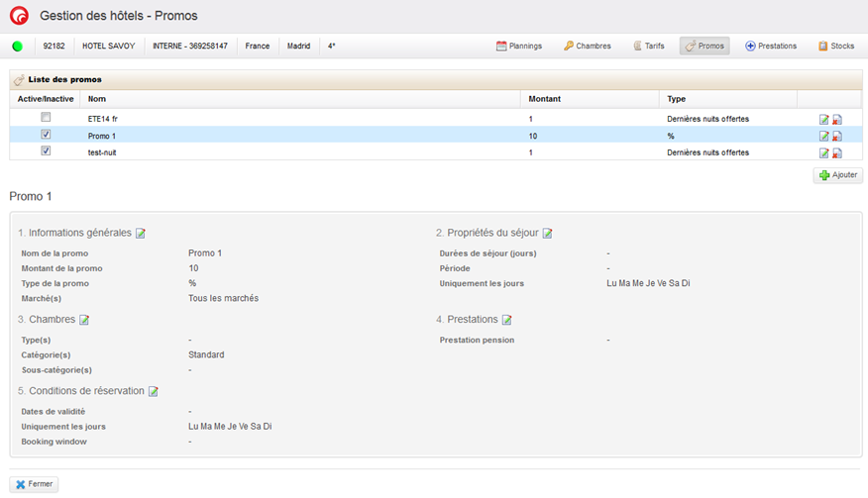This screenshot has width=868, height=498.
Task: Click delete icon for Promo 1 row
Action: [x=837, y=137]
